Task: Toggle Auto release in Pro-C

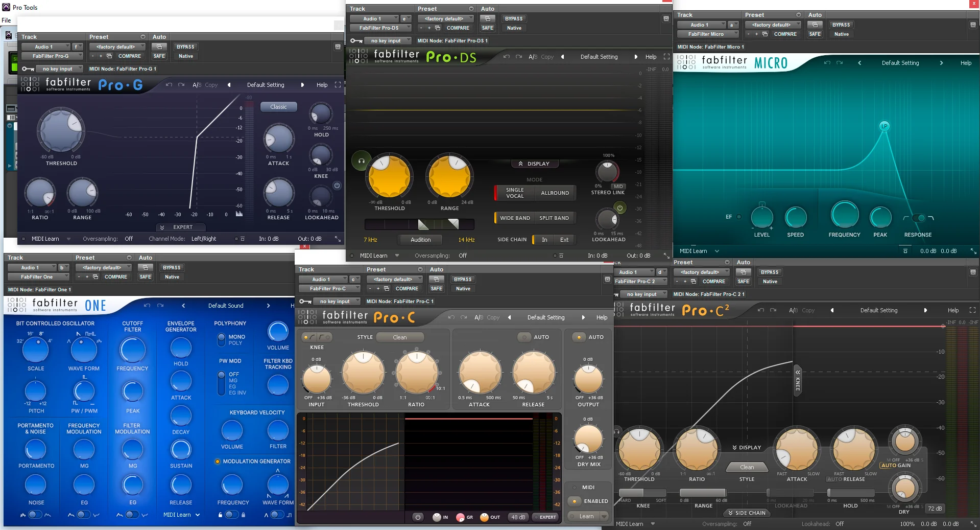Action: [524, 337]
